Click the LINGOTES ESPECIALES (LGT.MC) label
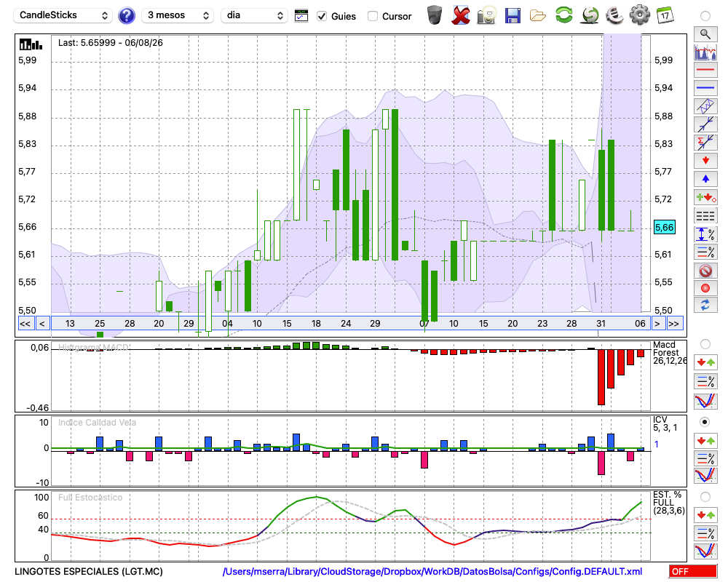Viewport: 728px width, 582px height. coord(89,571)
